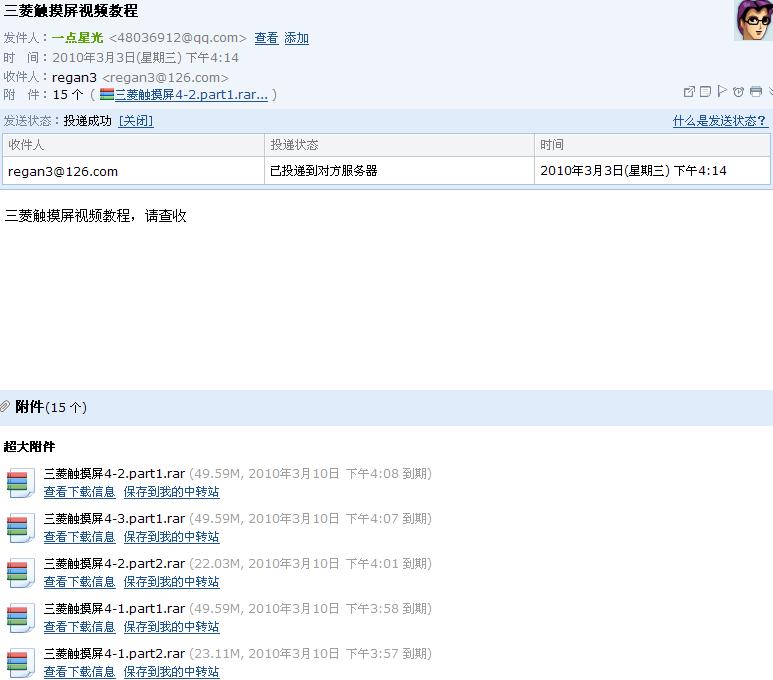This screenshot has width=773, height=680.
Task: Click the add note icon
Action: pos(705,92)
